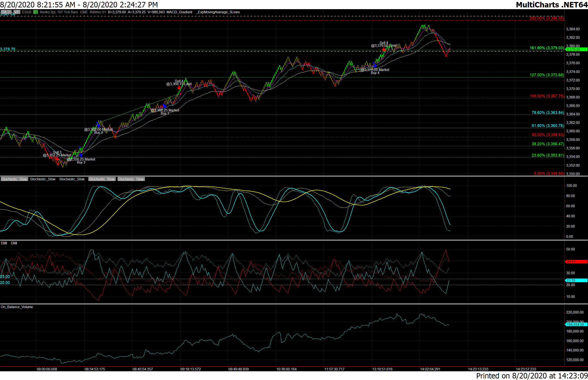Click the SA status line button
This screenshot has height=380, width=588.
click(4, 12)
